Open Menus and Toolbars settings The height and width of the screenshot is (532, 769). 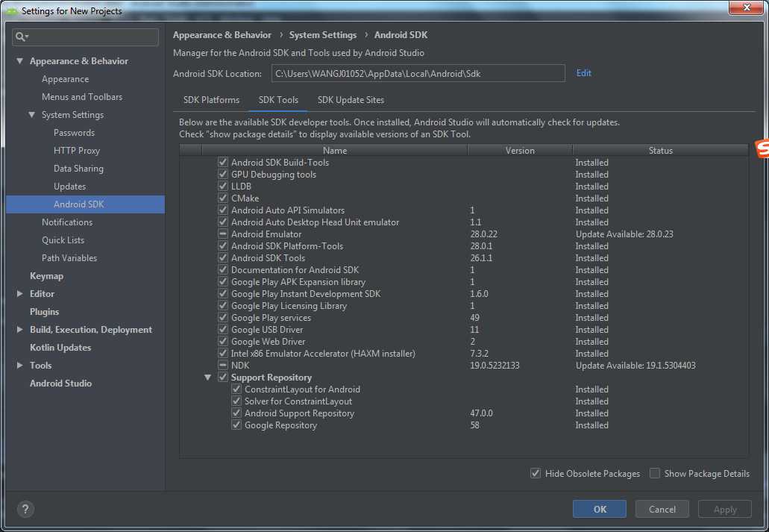click(82, 97)
